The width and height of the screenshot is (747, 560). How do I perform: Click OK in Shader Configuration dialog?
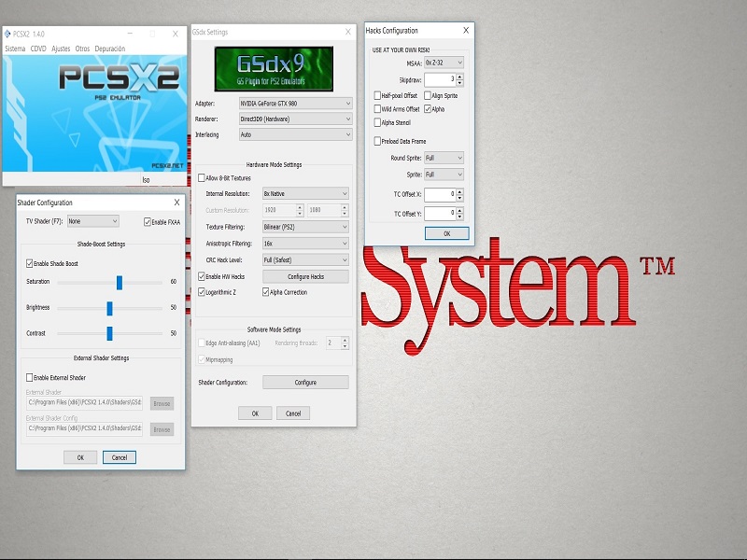(80, 457)
